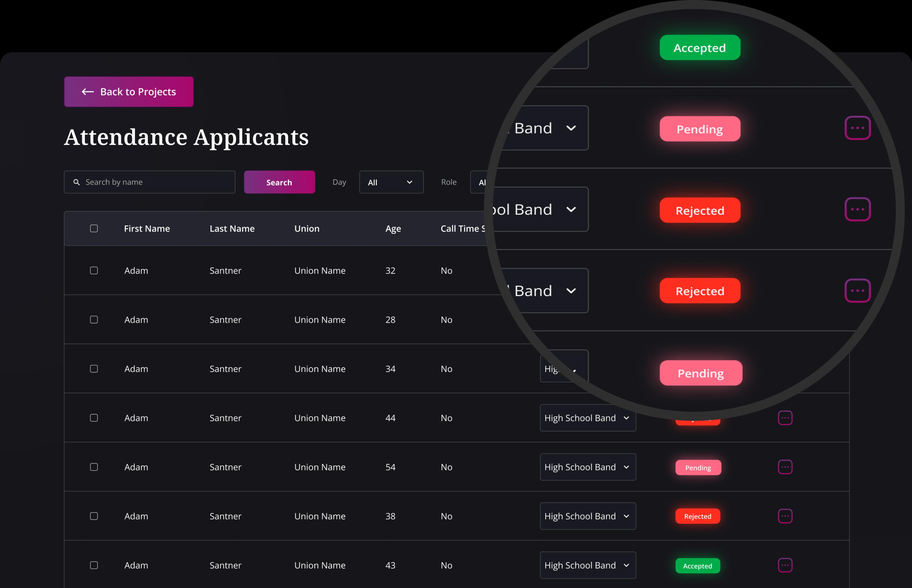Sort by the Age column header
Image resolution: width=912 pixels, height=588 pixels.
393,228
